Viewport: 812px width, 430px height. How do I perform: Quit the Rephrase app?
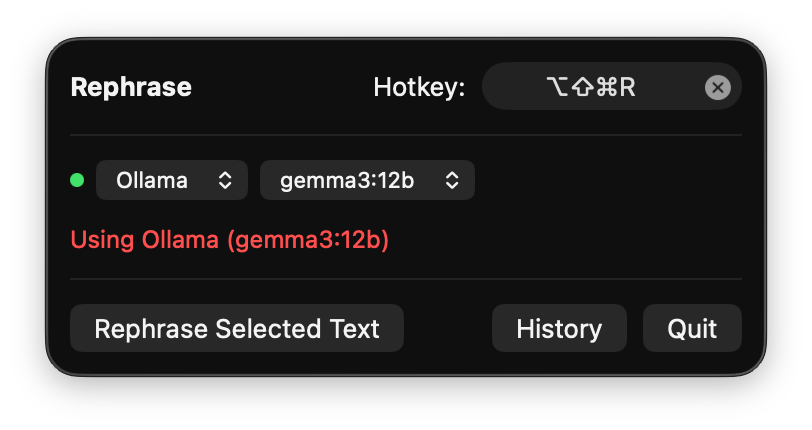point(692,329)
